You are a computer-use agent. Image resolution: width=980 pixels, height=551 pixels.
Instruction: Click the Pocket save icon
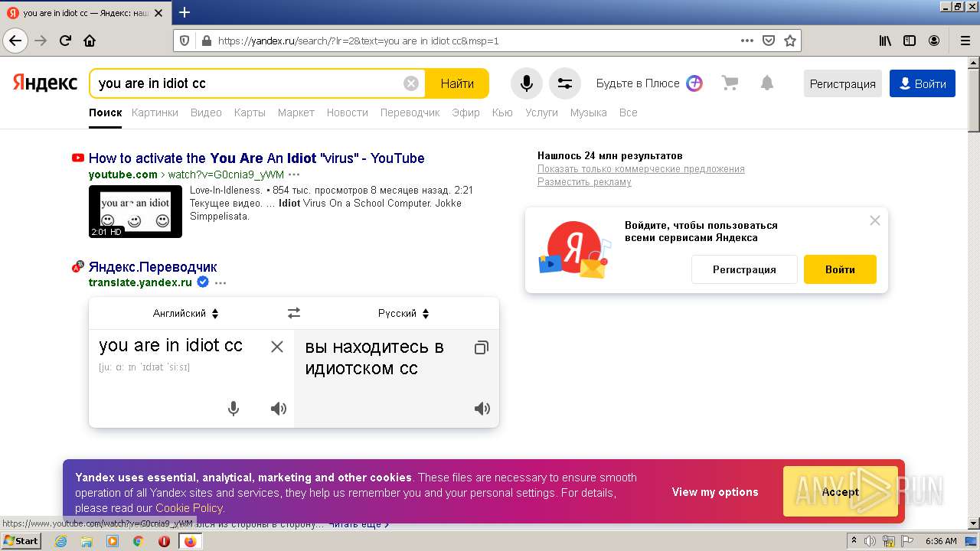click(x=769, y=41)
